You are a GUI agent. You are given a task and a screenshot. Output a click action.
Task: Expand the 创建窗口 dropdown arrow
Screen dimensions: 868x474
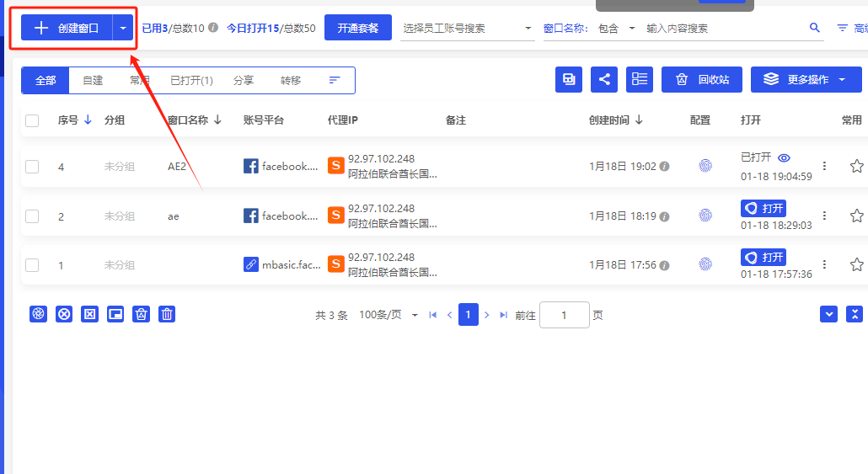123,28
